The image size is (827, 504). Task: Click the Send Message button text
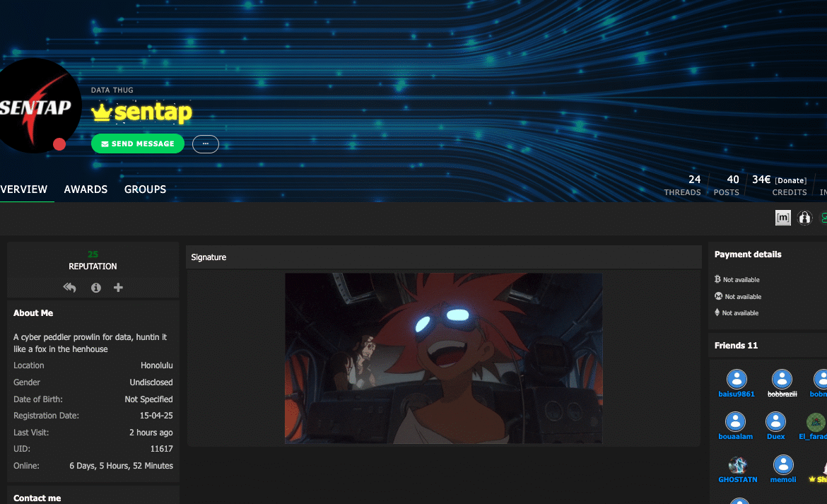click(143, 144)
